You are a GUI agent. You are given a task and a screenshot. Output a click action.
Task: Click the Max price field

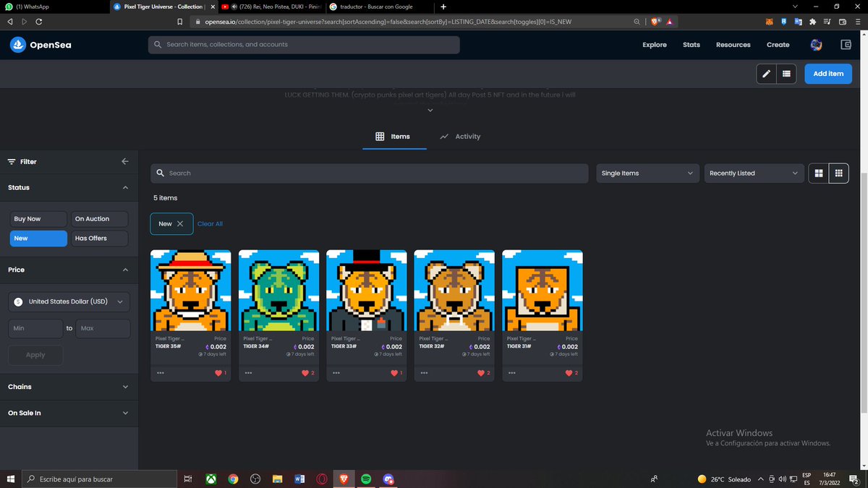pos(103,328)
